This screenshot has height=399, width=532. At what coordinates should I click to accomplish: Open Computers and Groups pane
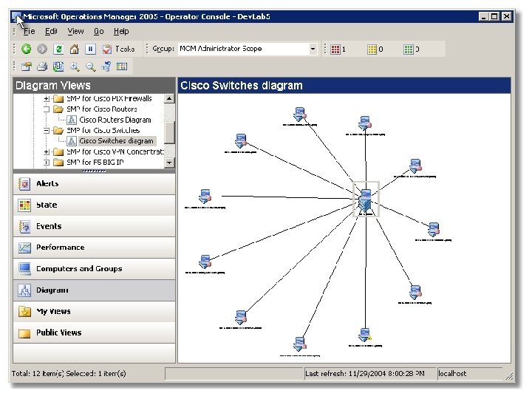(x=94, y=269)
